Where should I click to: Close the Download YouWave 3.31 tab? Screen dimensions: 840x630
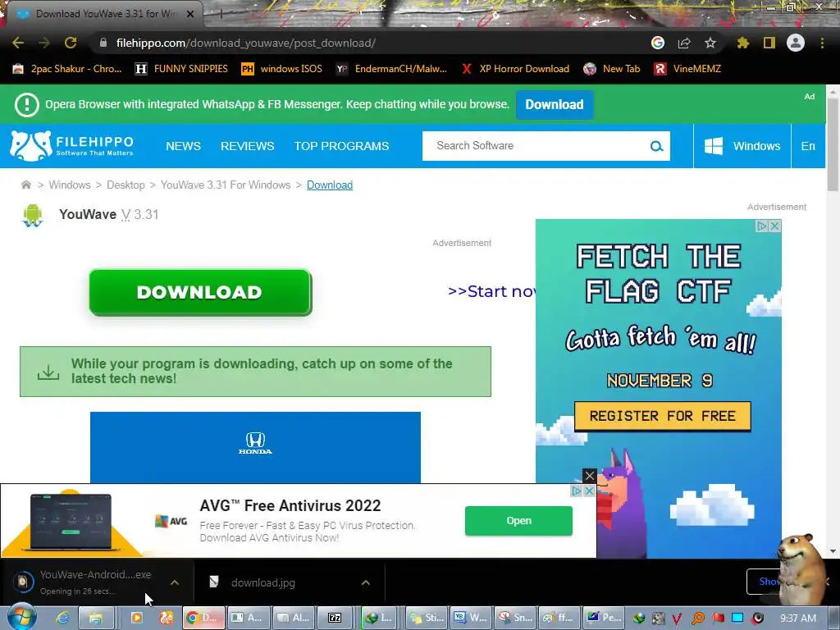190,14
